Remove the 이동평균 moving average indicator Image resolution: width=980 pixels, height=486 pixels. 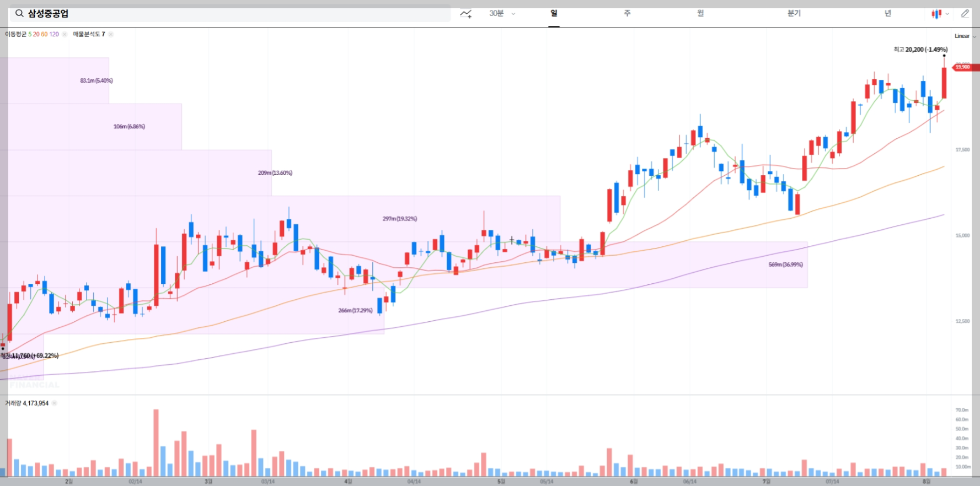[65, 34]
